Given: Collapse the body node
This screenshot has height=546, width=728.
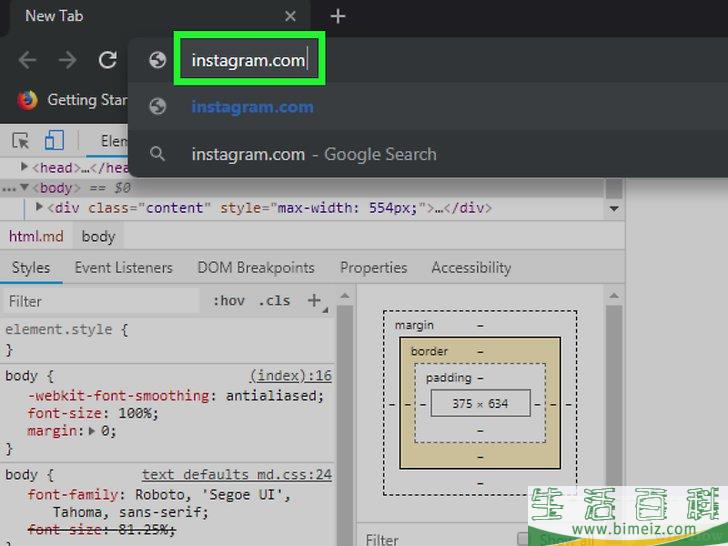Looking at the screenshot, I should point(25,187).
